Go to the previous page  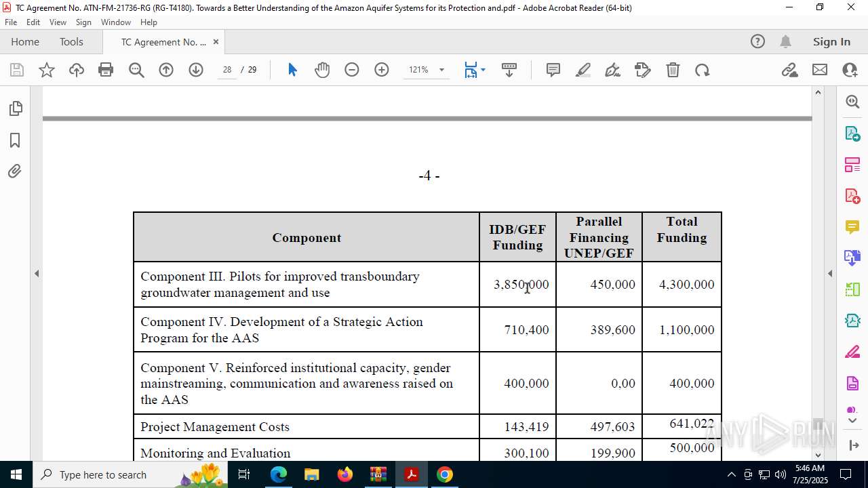tap(166, 70)
